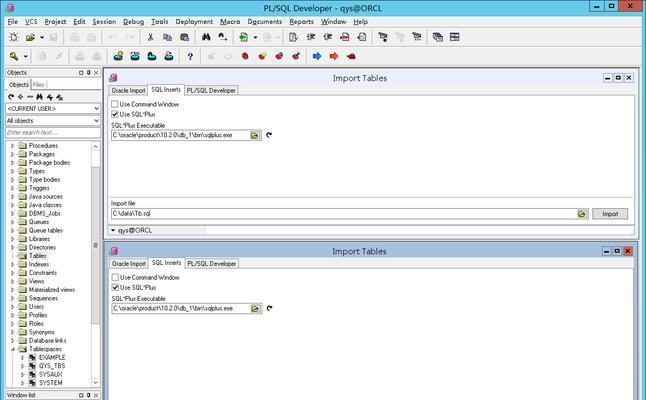Screen dimensions: 646x400
Task: Open the Session menu
Action: tap(104, 21)
